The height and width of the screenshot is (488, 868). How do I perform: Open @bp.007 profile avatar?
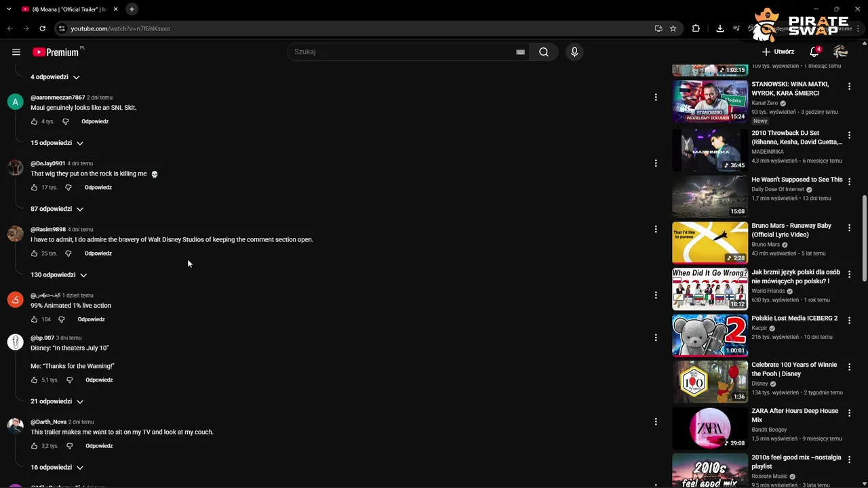[15, 342]
